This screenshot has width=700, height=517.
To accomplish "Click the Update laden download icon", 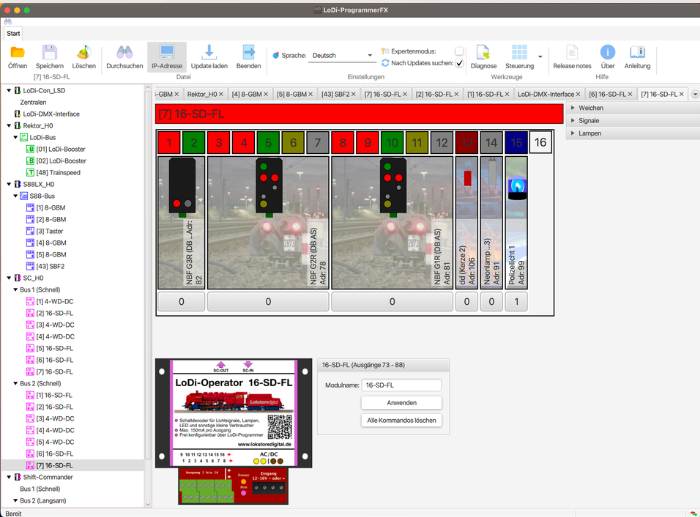I will pos(209,53).
